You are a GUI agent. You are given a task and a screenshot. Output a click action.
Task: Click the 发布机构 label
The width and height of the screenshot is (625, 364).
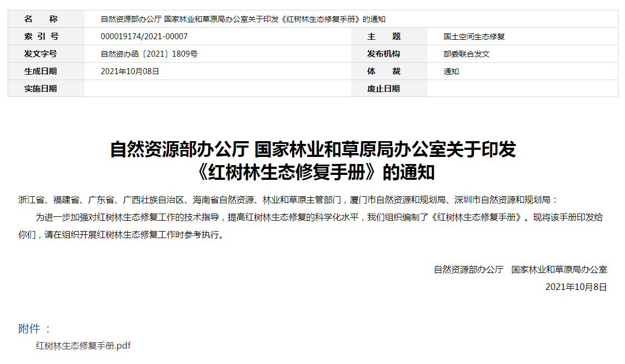tap(383, 54)
